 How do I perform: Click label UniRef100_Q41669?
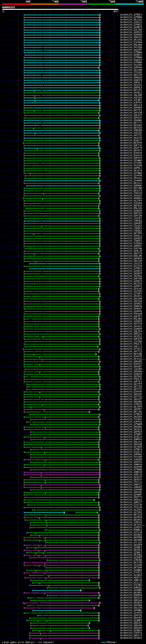131,535
